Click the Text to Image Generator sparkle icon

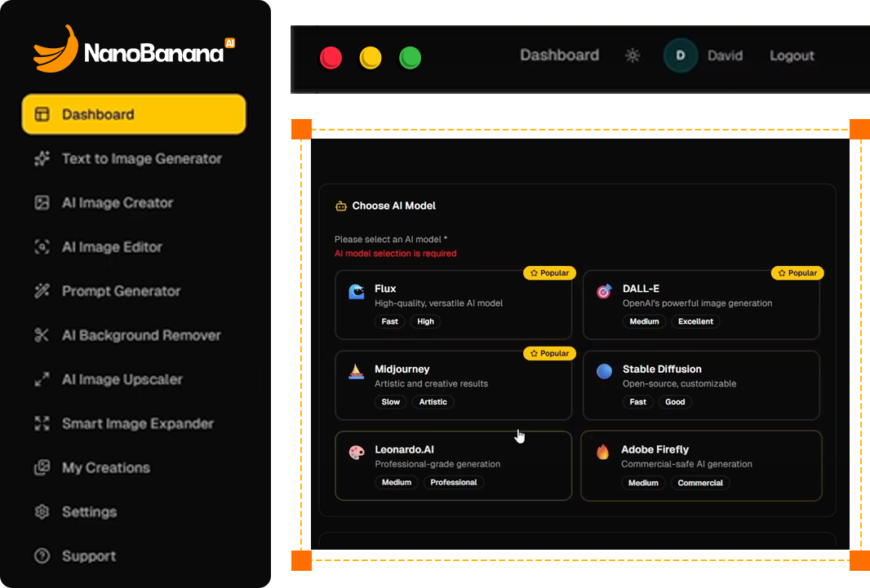(x=42, y=158)
